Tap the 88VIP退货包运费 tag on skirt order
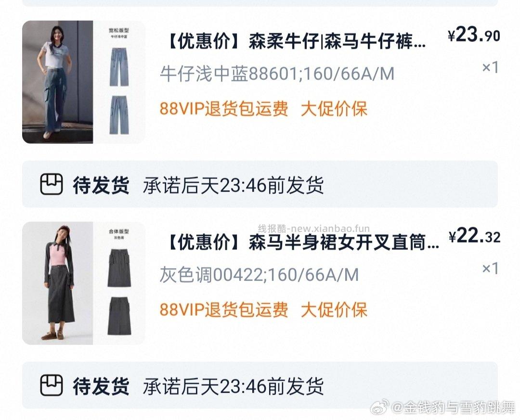Screen dimensions: 520x420 (224, 310)
